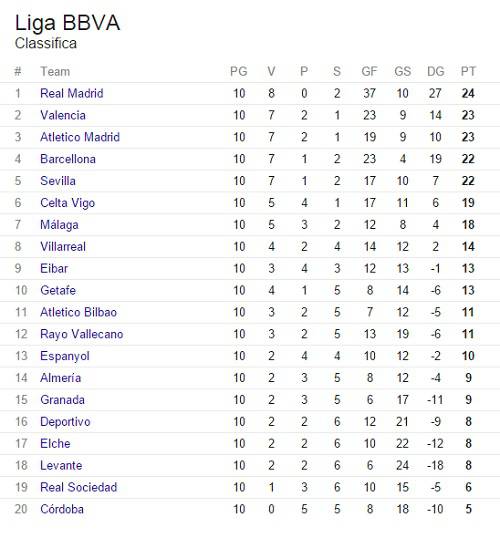500x538 pixels.
Task: Select the Málaga team link
Action: click(59, 225)
